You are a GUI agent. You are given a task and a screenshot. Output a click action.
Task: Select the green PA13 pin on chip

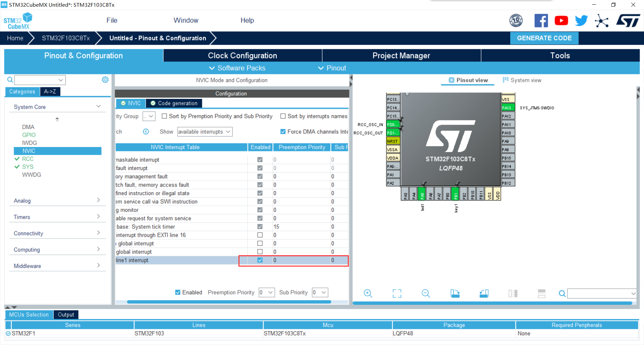tap(508, 108)
